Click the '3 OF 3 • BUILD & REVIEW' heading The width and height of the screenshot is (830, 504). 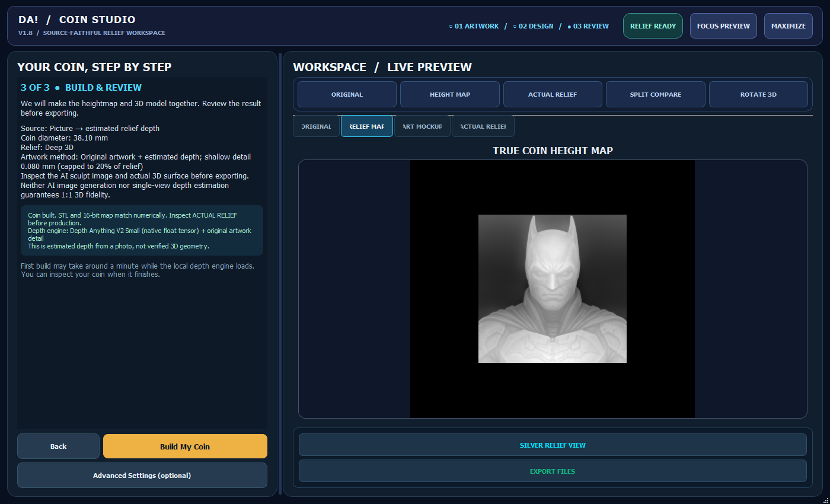tap(81, 88)
